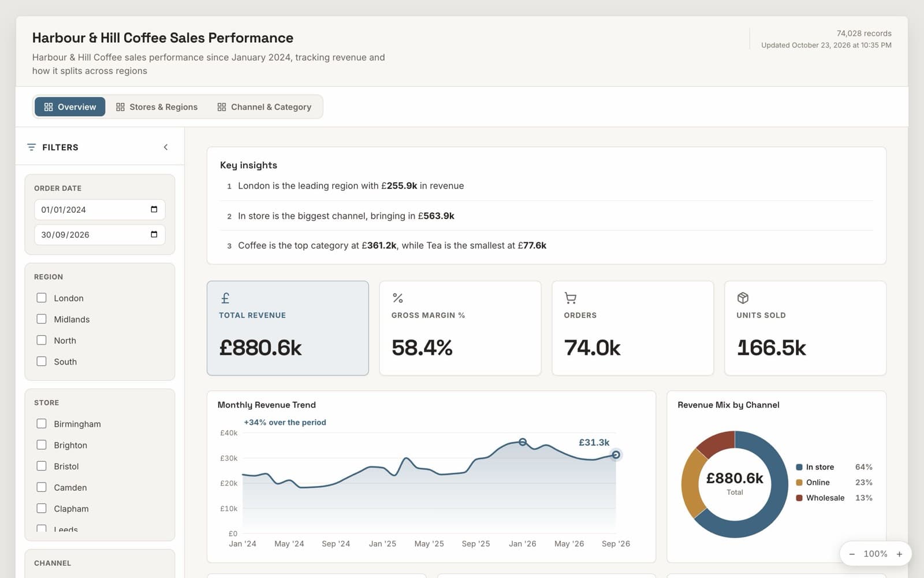
Task: Click the 100% zoom level label
Action: click(875, 554)
